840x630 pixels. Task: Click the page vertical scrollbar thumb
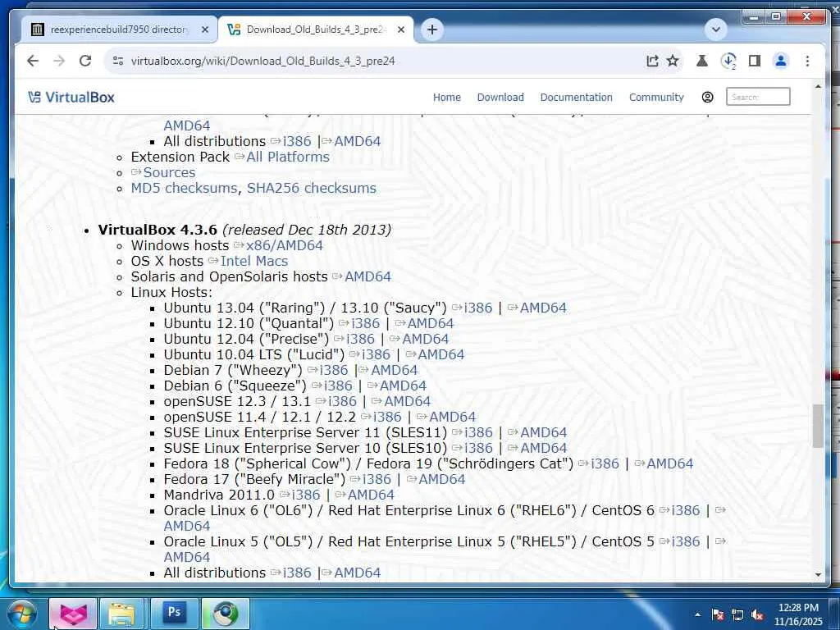tap(818, 426)
